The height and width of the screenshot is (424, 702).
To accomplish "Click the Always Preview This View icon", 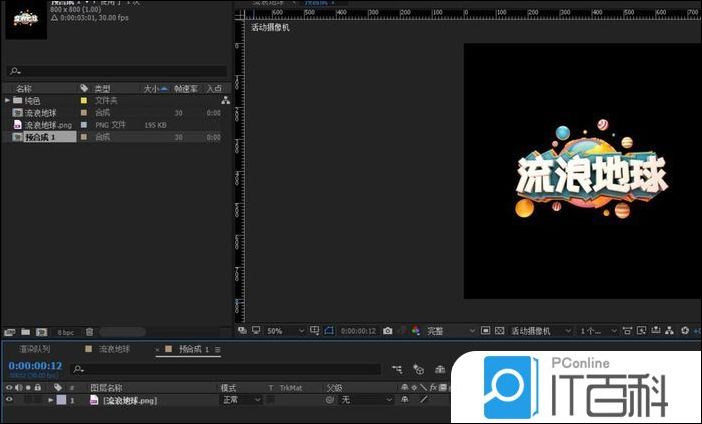I will [x=242, y=330].
